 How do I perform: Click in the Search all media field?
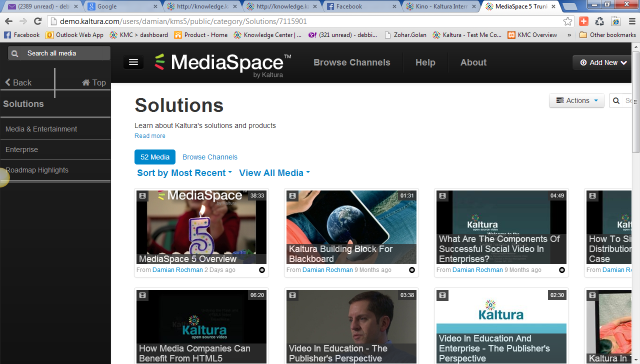[59, 53]
